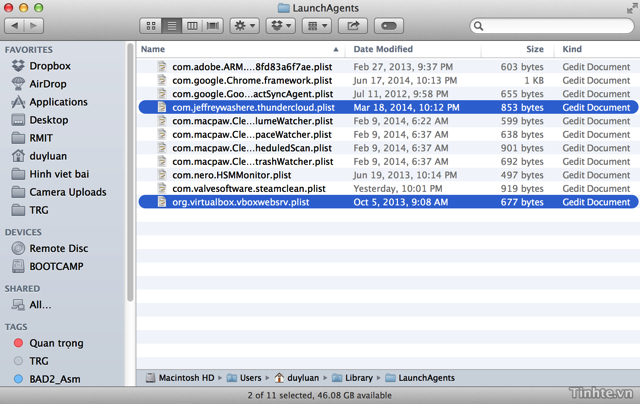Select com.nero.HSMMonitor.plist file
The image size is (640, 404).
coord(388,175)
